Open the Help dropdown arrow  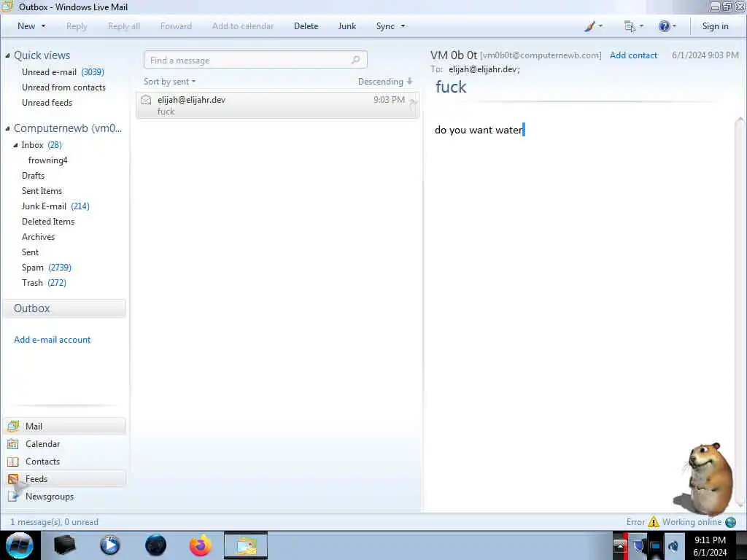coord(674,26)
